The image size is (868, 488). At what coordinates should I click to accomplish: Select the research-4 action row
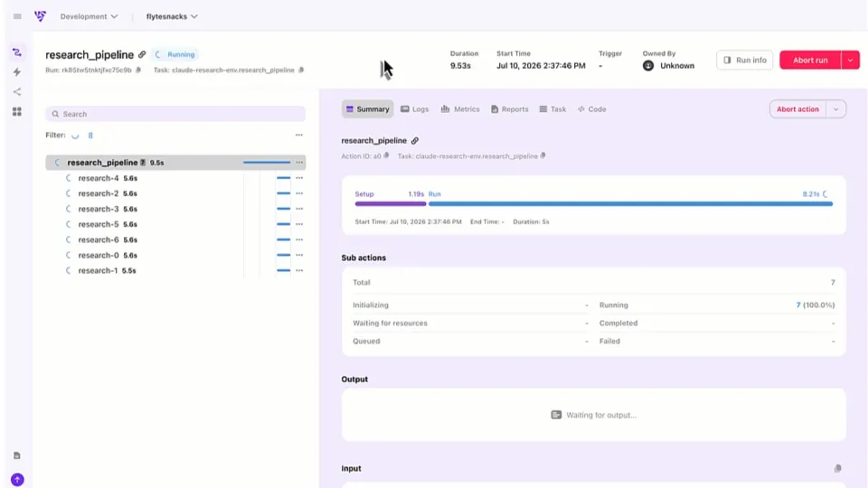pos(175,178)
